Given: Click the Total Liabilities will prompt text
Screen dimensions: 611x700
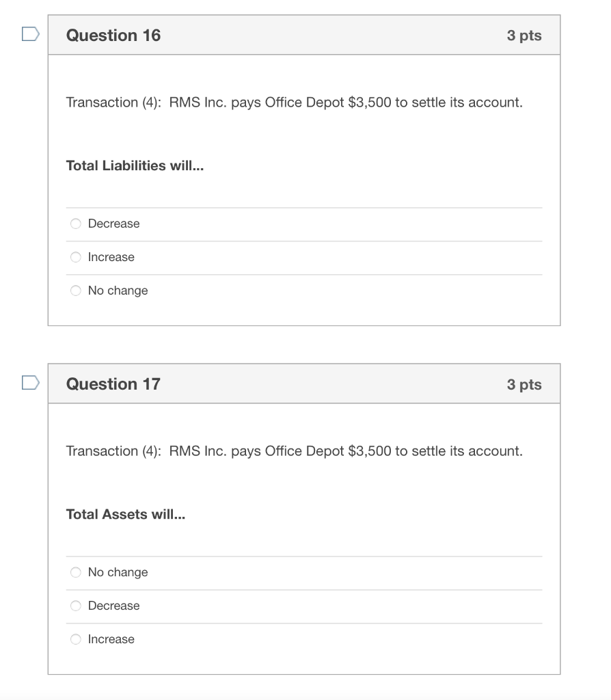Looking at the screenshot, I should tap(134, 165).
